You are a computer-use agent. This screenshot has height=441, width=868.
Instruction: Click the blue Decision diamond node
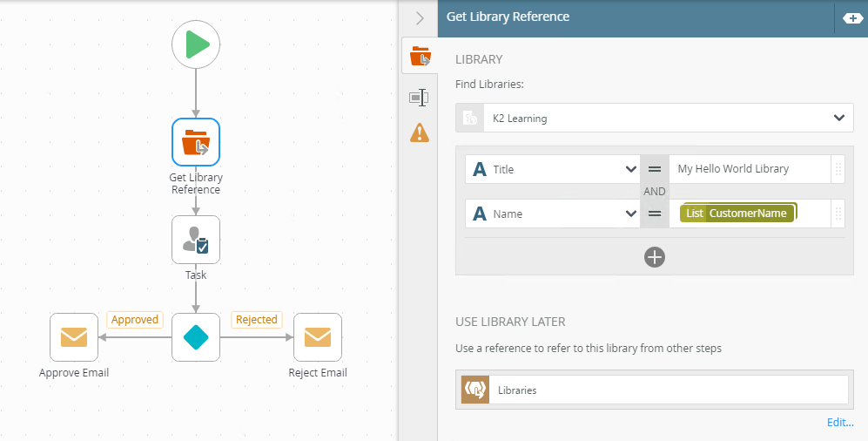[196, 337]
